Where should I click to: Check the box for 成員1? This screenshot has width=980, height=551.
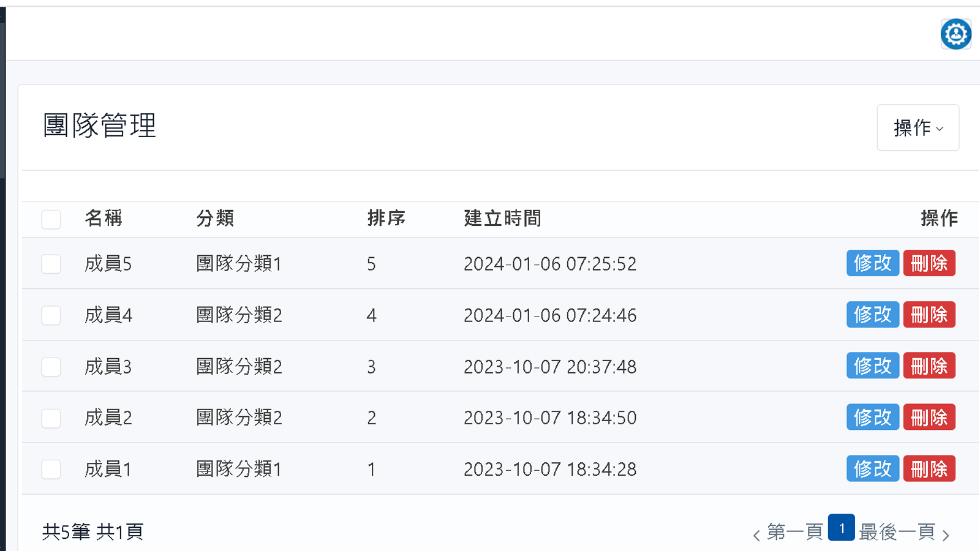[51, 470]
